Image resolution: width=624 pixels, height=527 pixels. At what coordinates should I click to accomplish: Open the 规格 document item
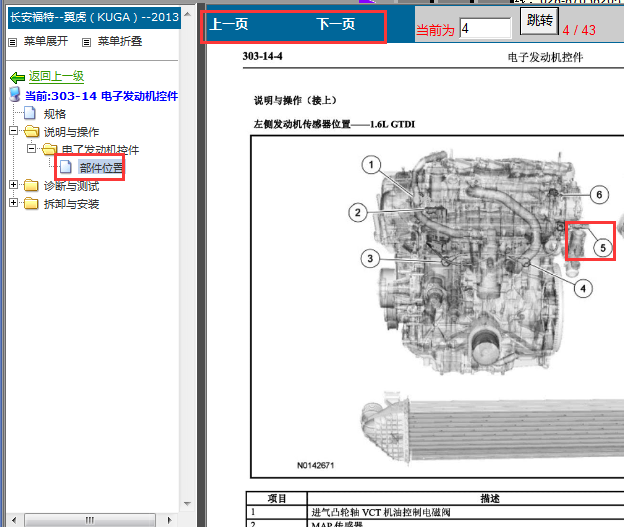tap(55, 114)
